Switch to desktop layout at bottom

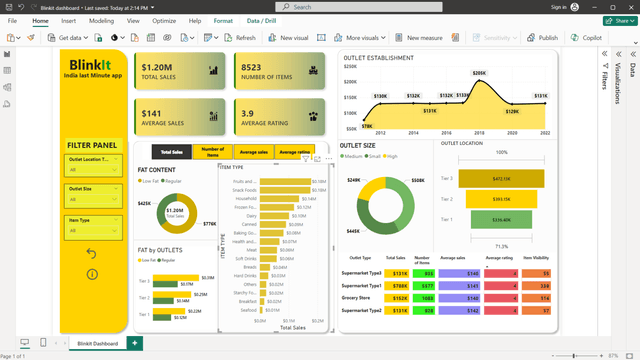click(x=24, y=342)
